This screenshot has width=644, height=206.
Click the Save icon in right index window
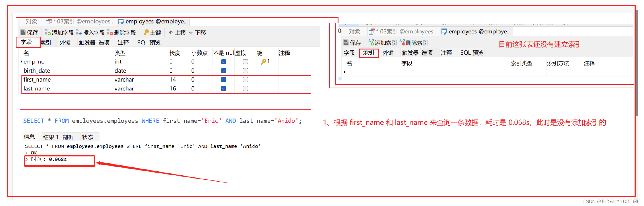(346, 43)
